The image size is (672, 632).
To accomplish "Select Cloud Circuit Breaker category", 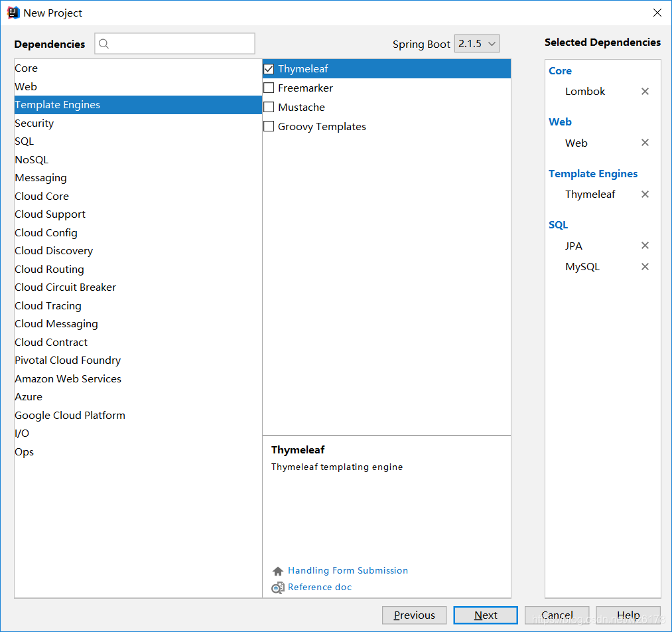I will [x=138, y=287].
